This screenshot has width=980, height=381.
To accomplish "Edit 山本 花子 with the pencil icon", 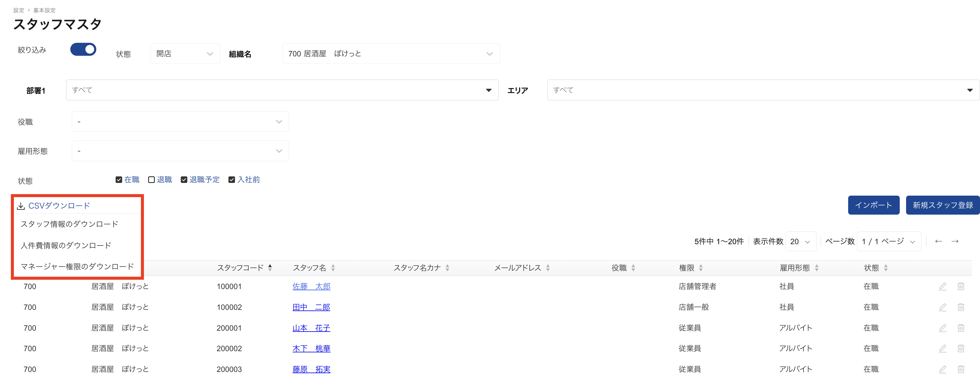I will pyautogui.click(x=942, y=328).
